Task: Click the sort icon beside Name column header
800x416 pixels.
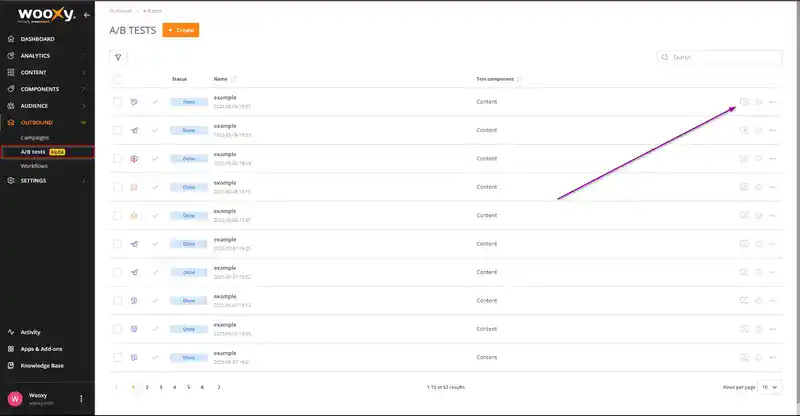Action: (234, 78)
